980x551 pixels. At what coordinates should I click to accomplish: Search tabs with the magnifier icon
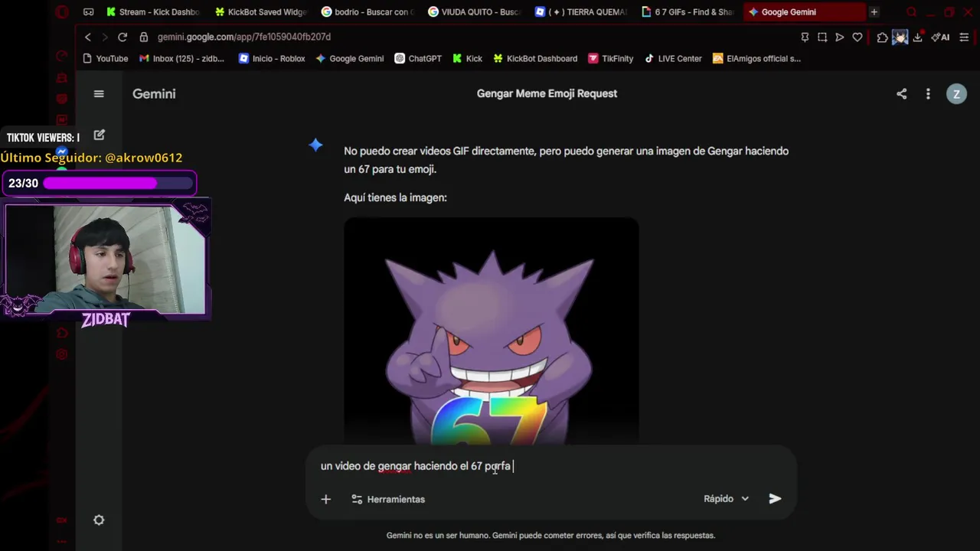911,12
